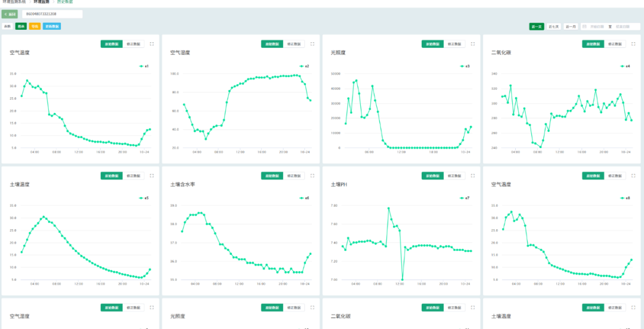The height and width of the screenshot is (329, 644).
Task: Open fullscreen for 土壤含水率 chart
Action: pyautogui.click(x=312, y=176)
